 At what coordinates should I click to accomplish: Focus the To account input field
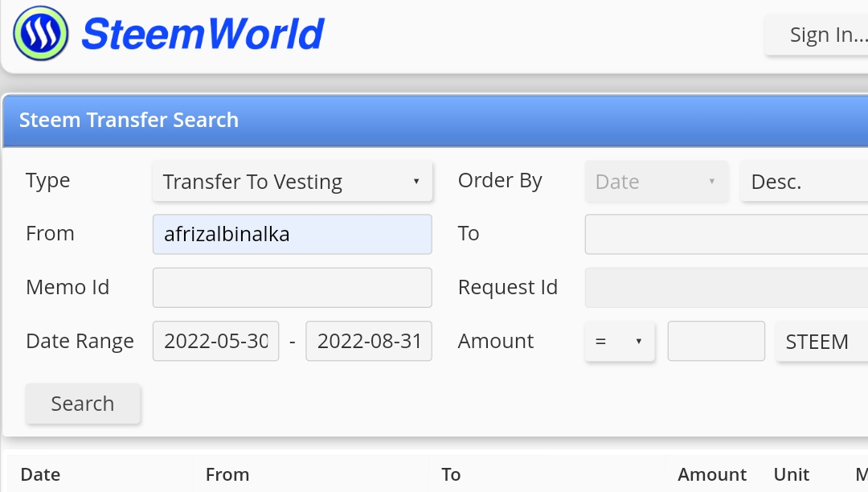[x=727, y=234]
